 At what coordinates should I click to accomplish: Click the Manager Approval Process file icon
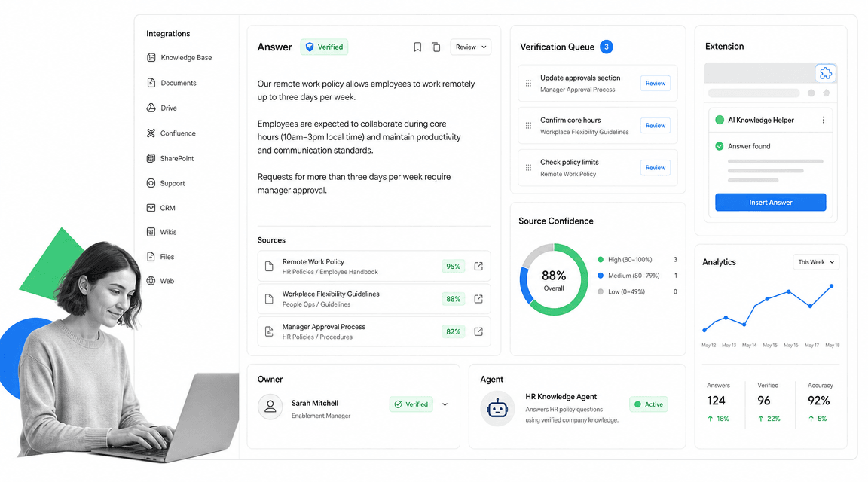(269, 331)
